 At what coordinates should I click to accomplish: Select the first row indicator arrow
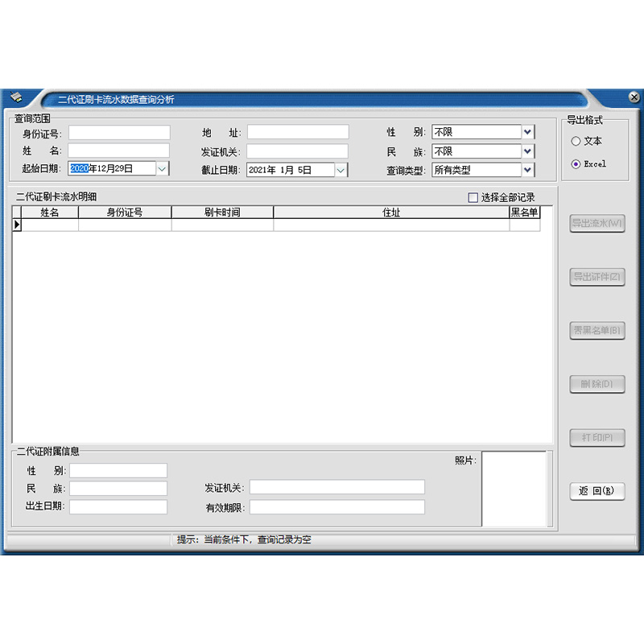[x=17, y=225]
